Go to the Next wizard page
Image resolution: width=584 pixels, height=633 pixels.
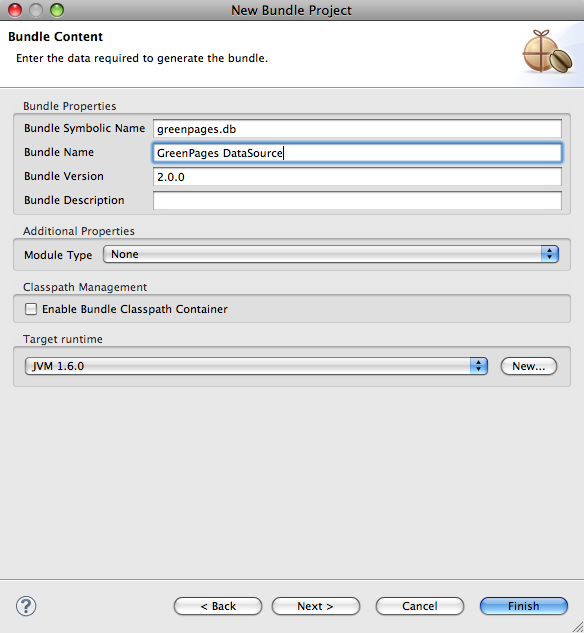tap(316, 606)
